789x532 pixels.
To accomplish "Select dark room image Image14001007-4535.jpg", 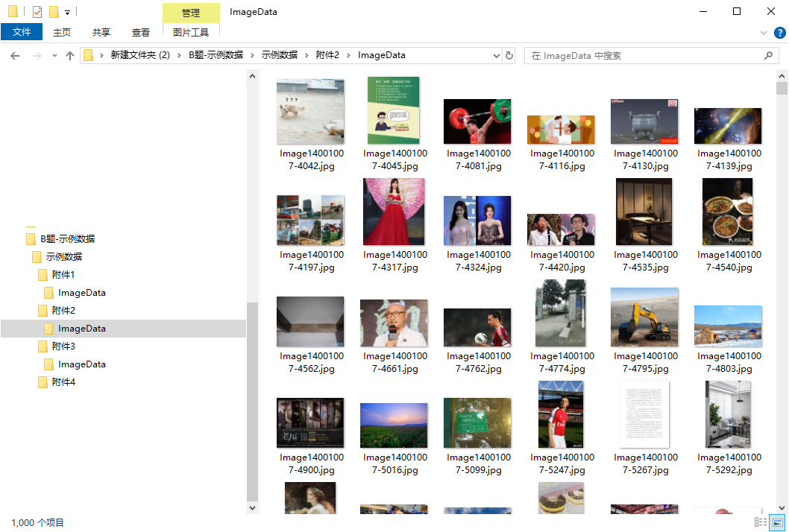I will tap(644, 212).
